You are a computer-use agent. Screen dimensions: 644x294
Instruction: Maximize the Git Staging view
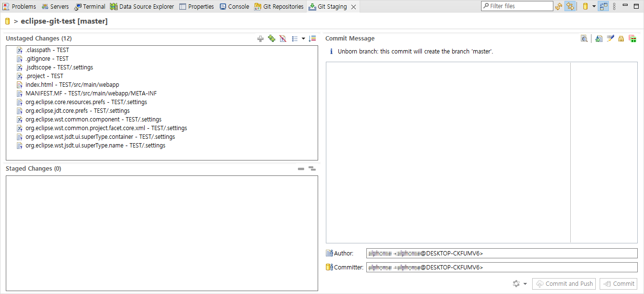pos(636,6)
